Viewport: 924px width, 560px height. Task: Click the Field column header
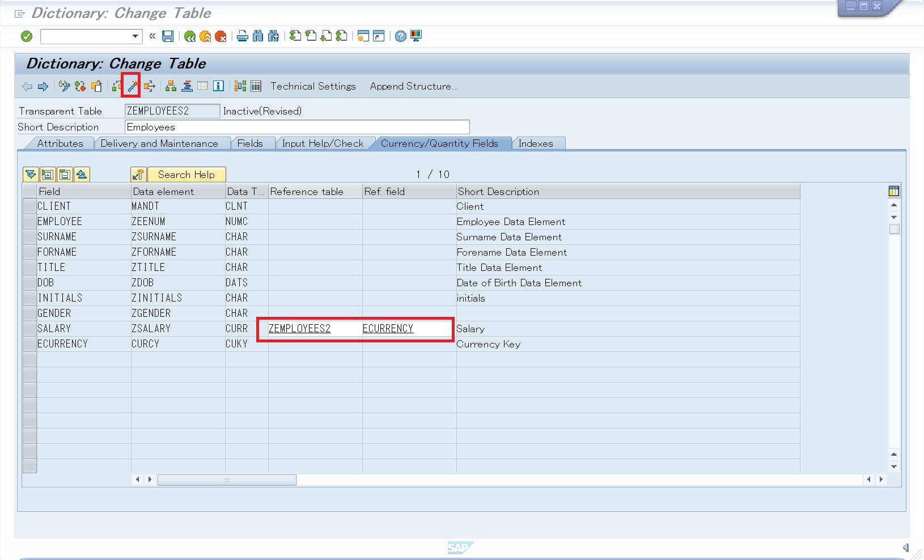(84, 192)
